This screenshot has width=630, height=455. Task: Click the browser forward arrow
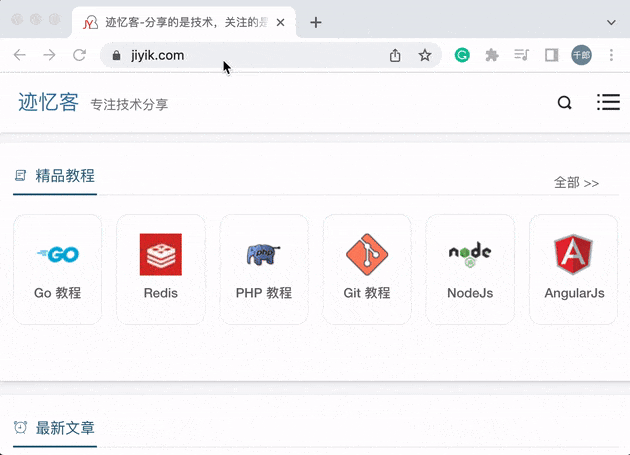[49, 55]
